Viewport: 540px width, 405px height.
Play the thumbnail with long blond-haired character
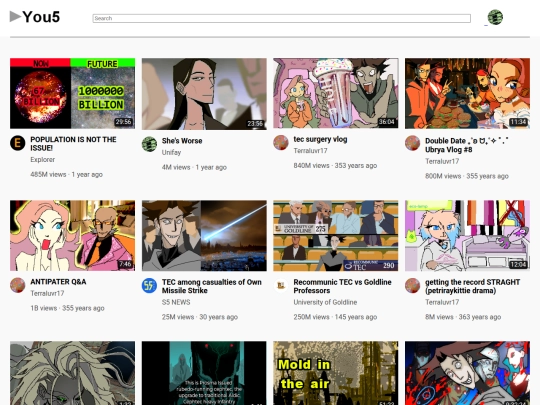pyautogui.click(x=72, y=373)
